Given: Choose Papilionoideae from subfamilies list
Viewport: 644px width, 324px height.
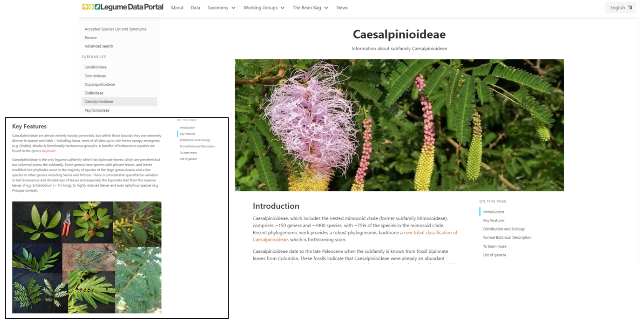Looking at the screenshot, I should point(97,110).
